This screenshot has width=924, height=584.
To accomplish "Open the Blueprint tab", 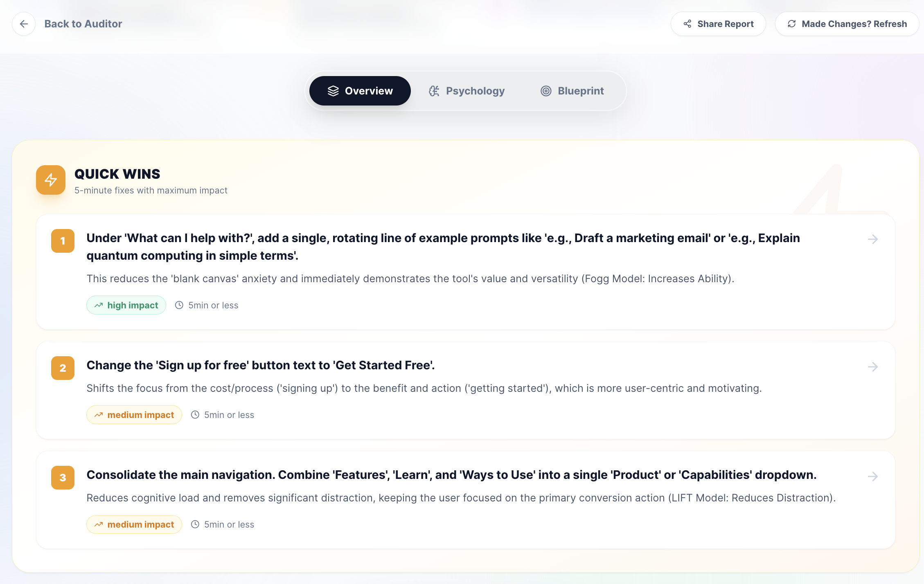I will (572, 91).
